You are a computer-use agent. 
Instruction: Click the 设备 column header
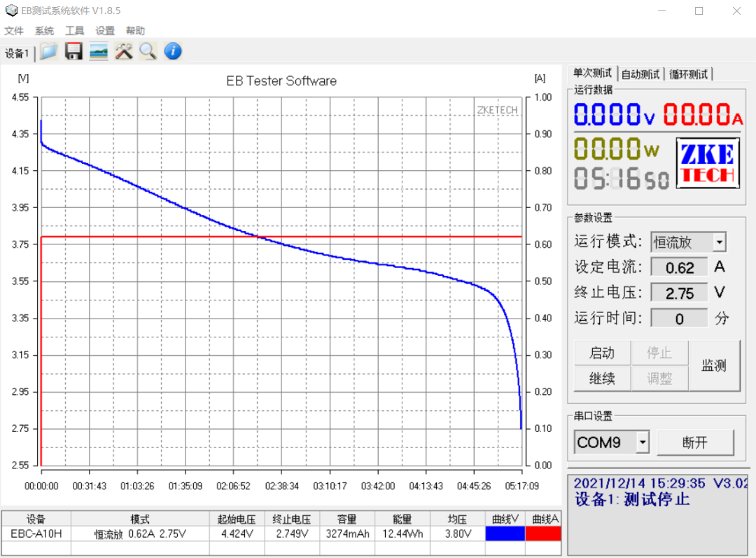pyautogui.click(x=36, y=519)
